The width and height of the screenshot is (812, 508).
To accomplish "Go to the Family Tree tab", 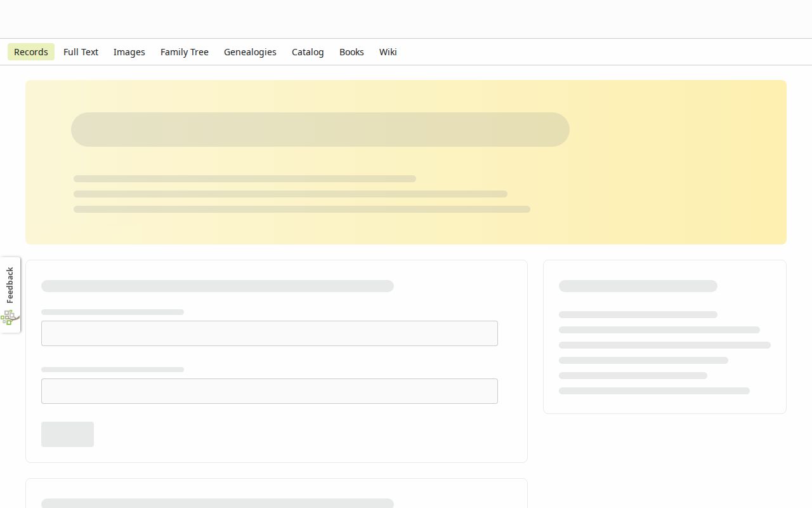I will pyautogui.click(x=185, y=52).
